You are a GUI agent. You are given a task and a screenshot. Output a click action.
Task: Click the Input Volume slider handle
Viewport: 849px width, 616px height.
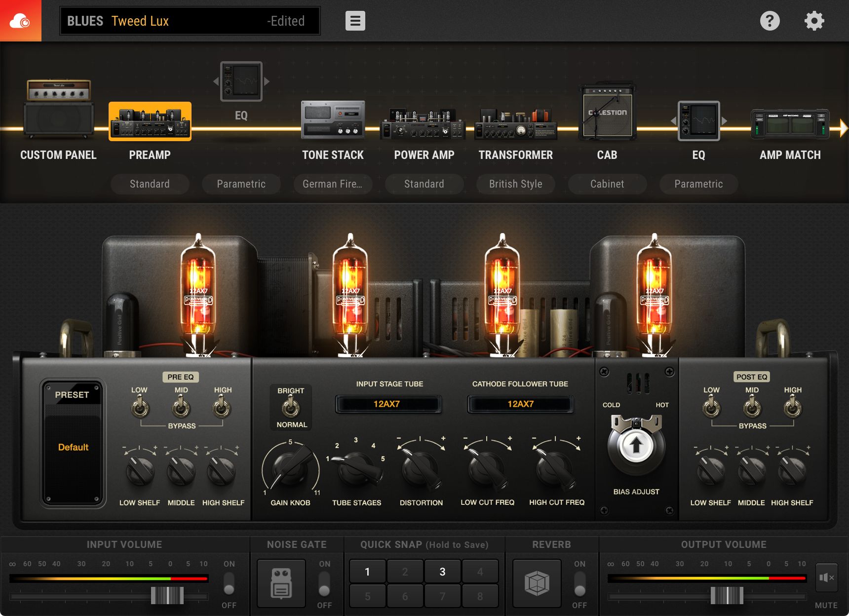pos(167,595)
